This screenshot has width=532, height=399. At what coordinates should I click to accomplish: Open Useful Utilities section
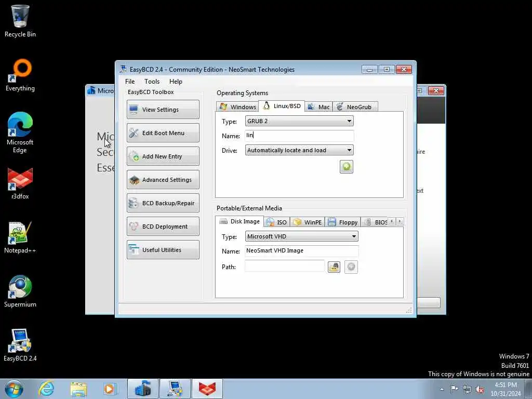click(x=163, y=250)
